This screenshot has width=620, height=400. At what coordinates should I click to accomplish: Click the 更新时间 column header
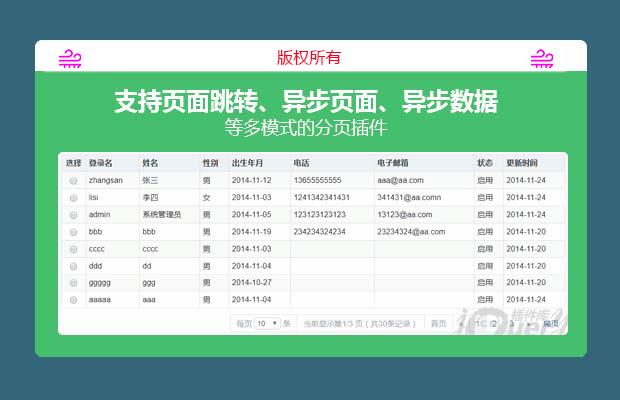coord(522,162)
